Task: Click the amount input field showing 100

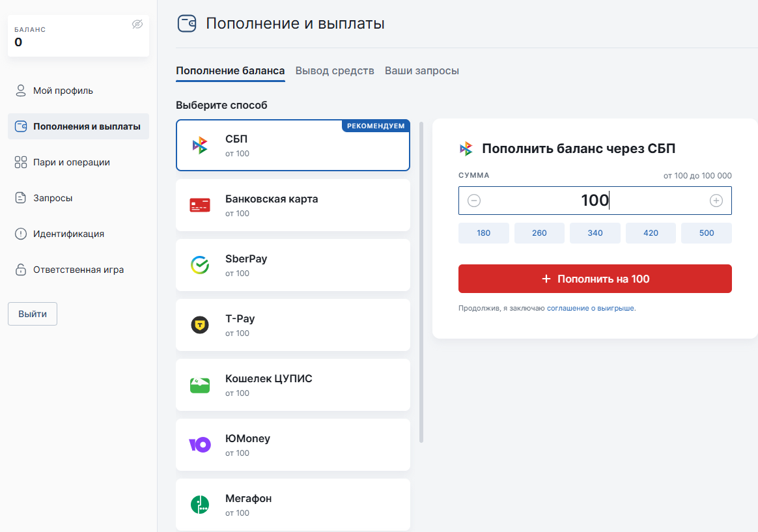Action: [x=595, y=201]
